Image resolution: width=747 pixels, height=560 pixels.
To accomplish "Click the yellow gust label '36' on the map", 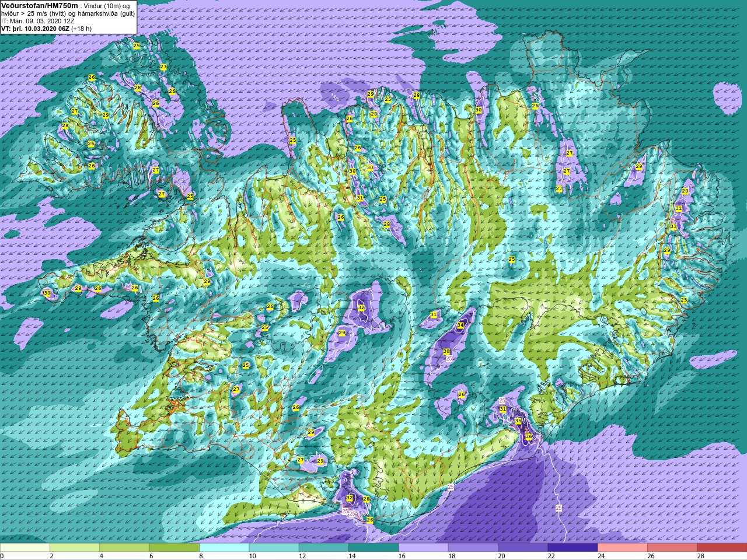I will (529, 436).
